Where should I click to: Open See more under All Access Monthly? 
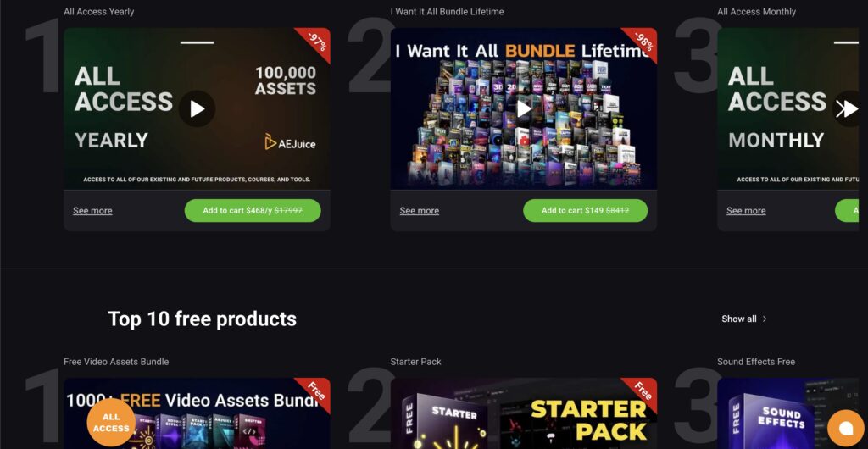click(x=746, y=211)
